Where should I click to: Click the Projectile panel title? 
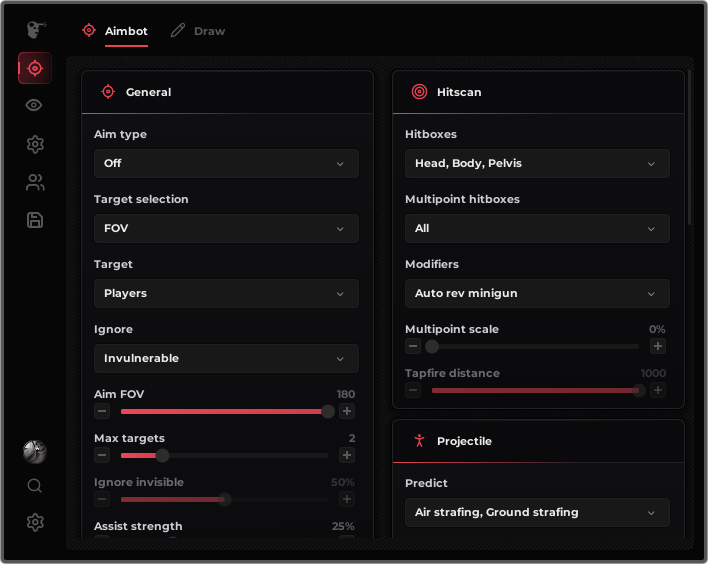[x=464, y=441]
